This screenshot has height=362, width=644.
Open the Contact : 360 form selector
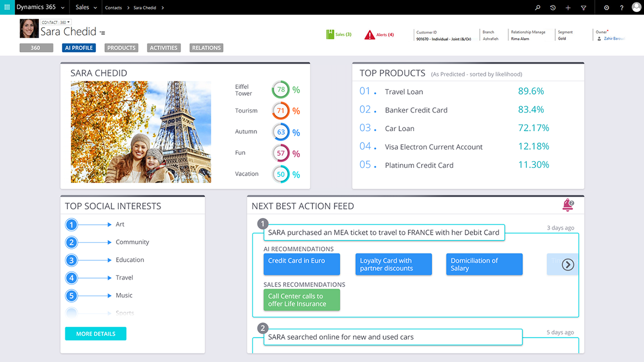tap(56, 22)
